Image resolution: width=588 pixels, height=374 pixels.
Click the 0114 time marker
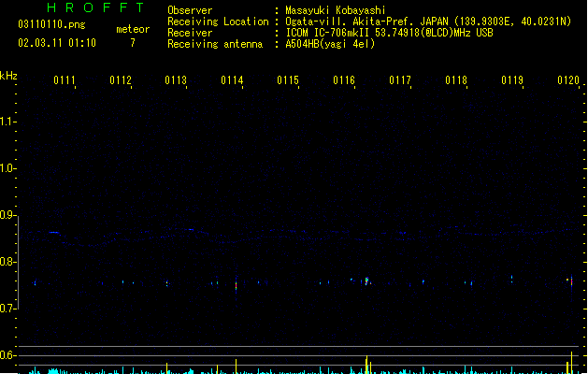tap(232, 80)
